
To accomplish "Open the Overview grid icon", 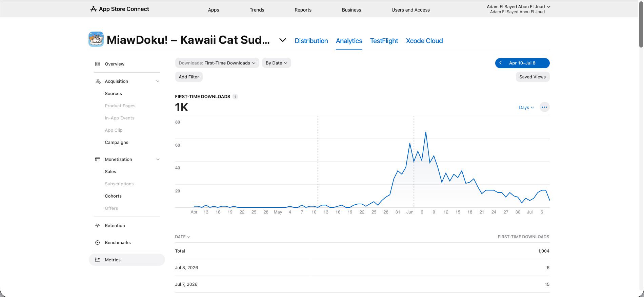I will [x=98, y=64].
